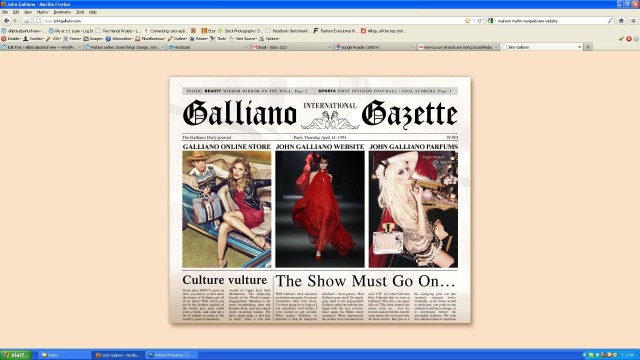
Task: Open Connecting arts bookmark
Action: tap(165, 31)
